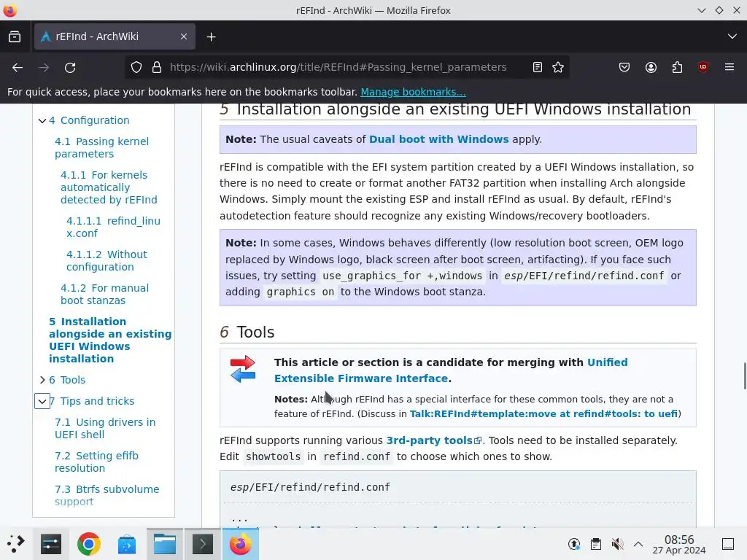Image resolution: width=747 pixels, height=560 pixels.
Task: Go back to the previous page
Action: [18, 68]
